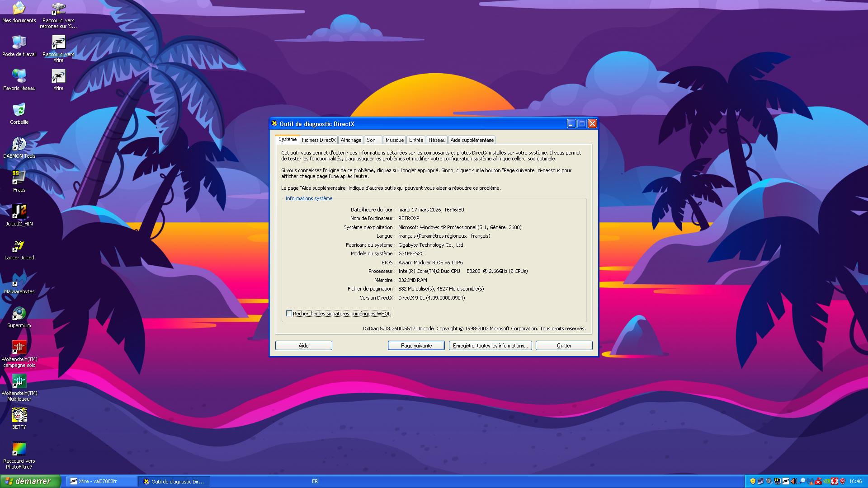Open the Fraps desktop icon
This screenshot has width=868, height=488.
coord(19,178)
